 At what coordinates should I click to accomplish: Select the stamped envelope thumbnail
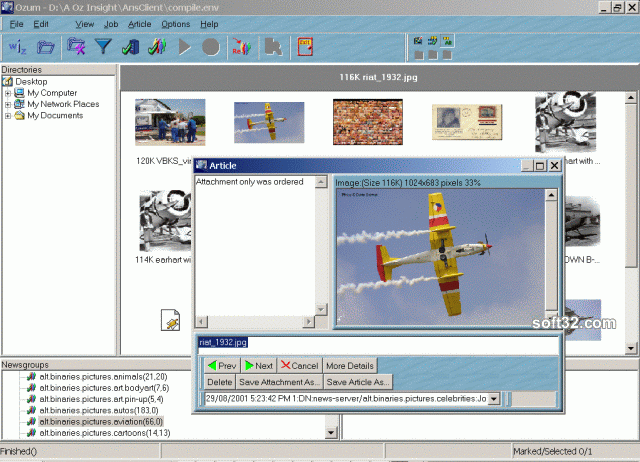pos(467,122)
